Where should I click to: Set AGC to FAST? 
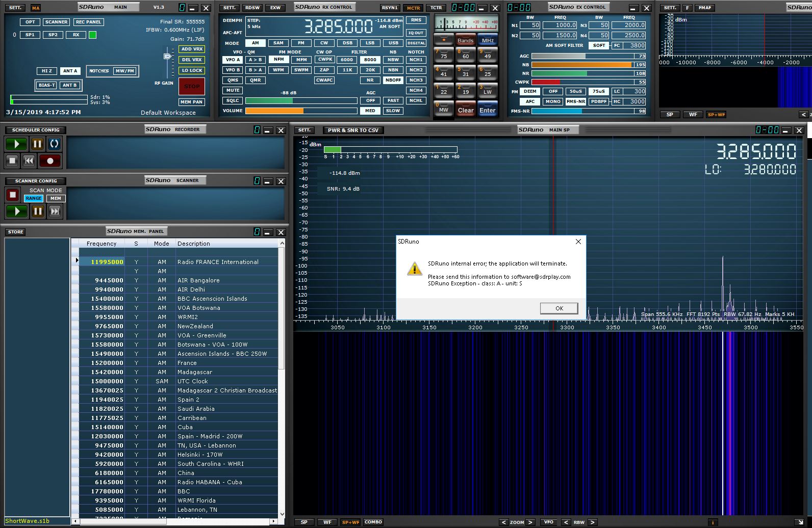pos(393,100)
